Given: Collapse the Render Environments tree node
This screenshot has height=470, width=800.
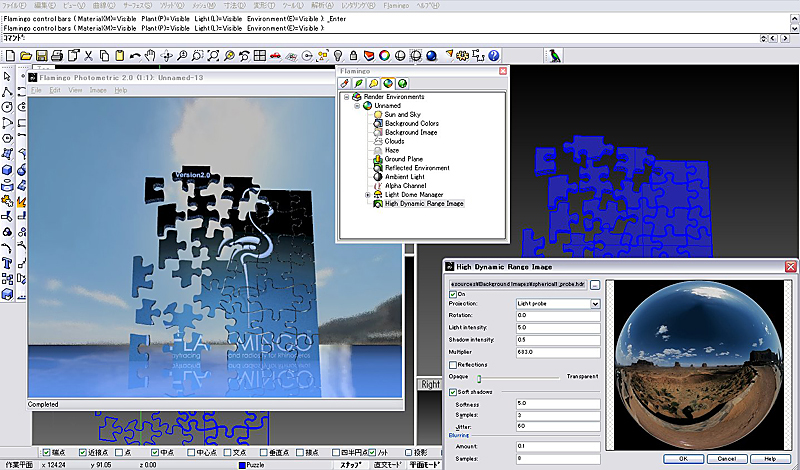Looking at the screenshot, I should (345, 97).
